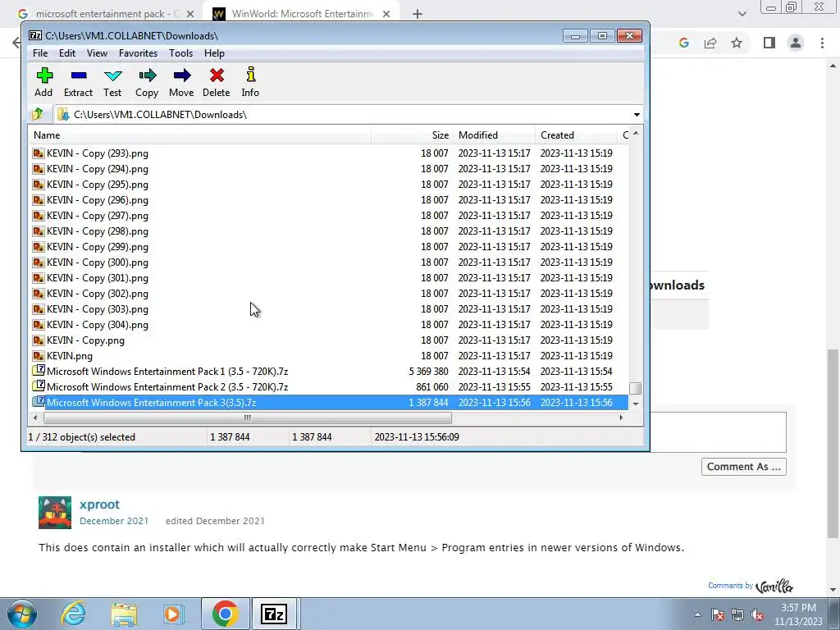Click December 2021 comment date link
840x630 pixels.
[x=114, y=521]
